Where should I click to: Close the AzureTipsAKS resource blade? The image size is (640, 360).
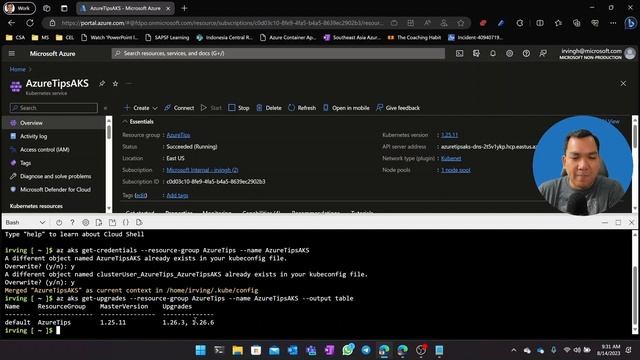point(623,83)
